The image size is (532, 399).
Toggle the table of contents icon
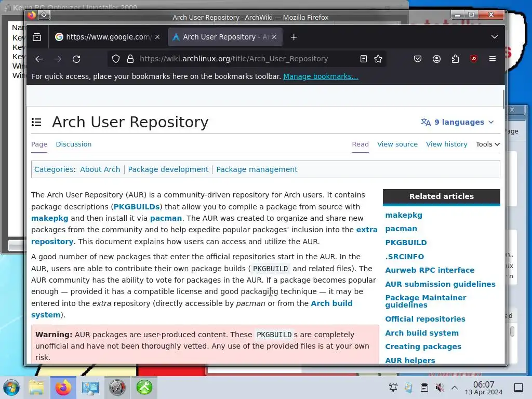coord(37,122)
